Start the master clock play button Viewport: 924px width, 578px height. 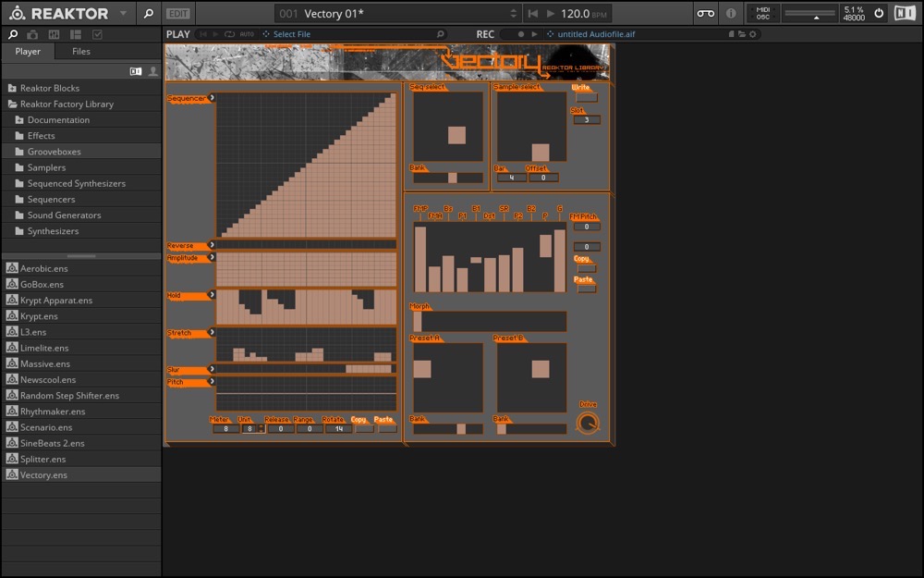551,13
